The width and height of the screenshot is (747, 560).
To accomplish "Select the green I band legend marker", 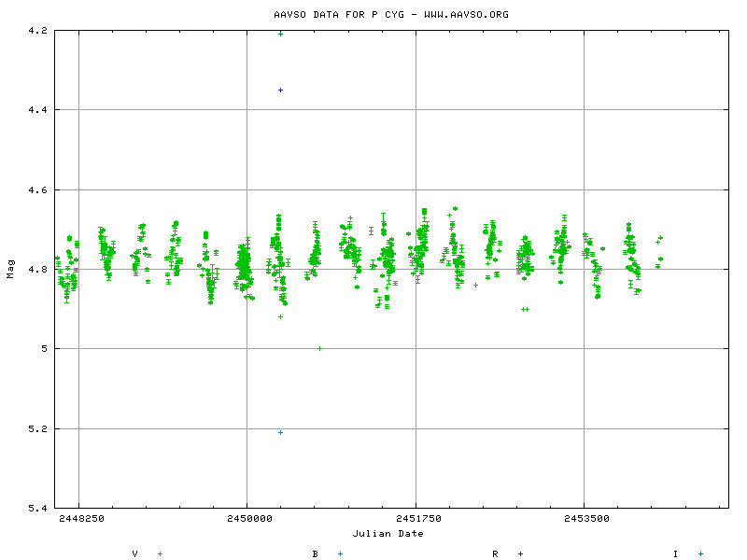I will tap(698, 552).
